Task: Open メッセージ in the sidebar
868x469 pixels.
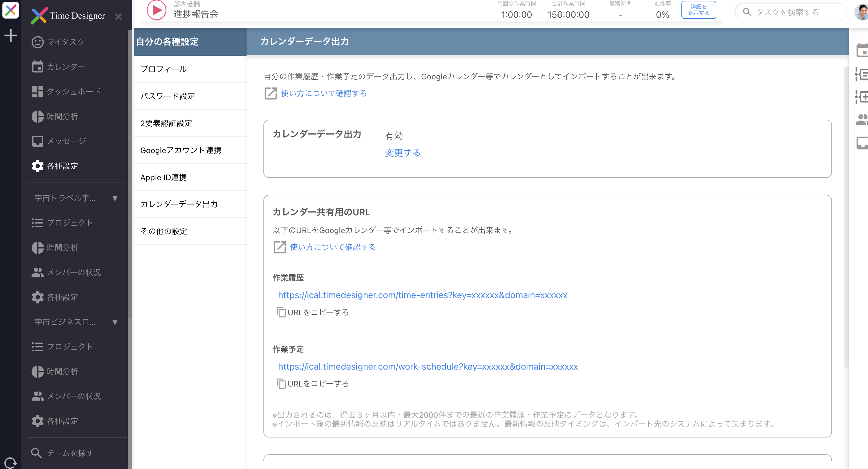Action: pyautogui.click(x=59, y=141)
